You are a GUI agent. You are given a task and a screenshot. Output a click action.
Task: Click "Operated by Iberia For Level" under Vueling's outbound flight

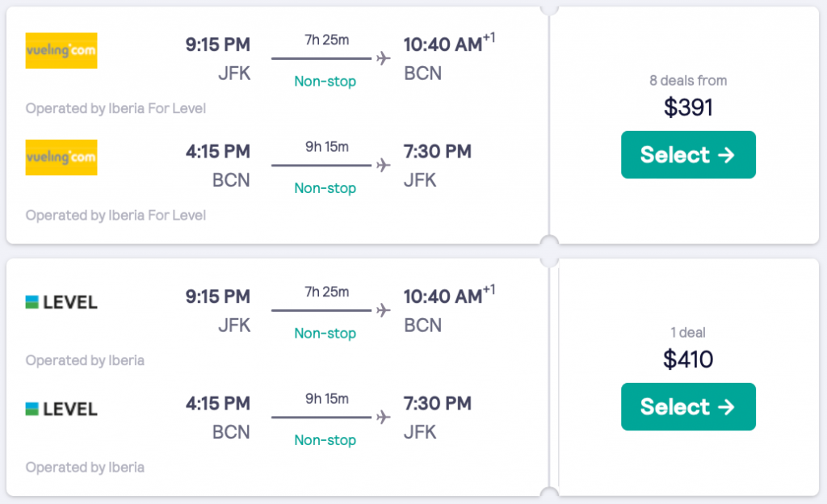[x=115, y=108]
